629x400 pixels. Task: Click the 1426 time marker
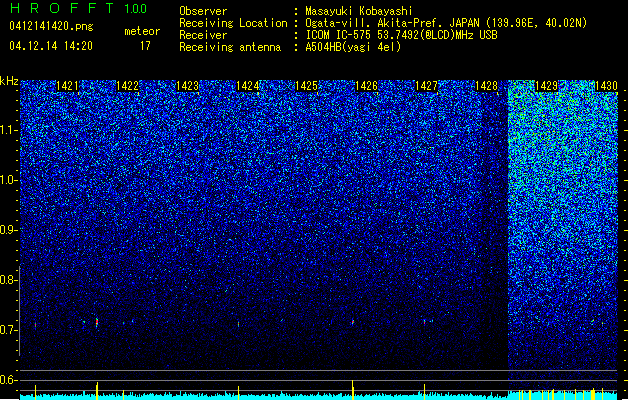(x=366, y=86)
